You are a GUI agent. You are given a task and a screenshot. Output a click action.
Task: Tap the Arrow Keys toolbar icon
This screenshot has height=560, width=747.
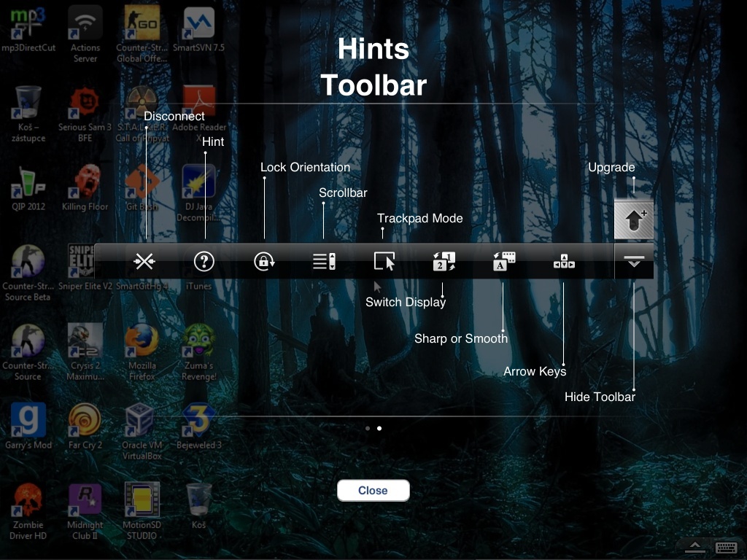point(562,261)
